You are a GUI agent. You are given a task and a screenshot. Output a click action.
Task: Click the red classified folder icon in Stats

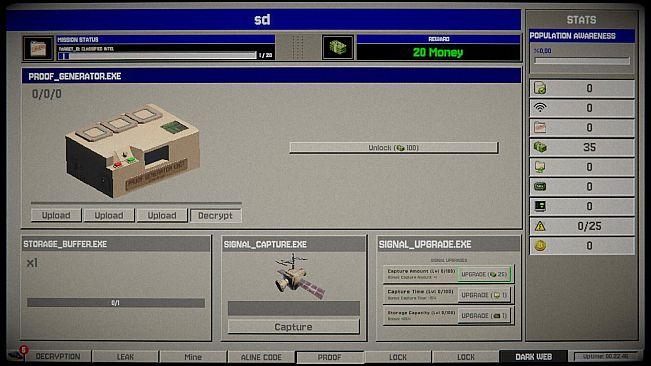pyautogui.click(x=540, y=127)
